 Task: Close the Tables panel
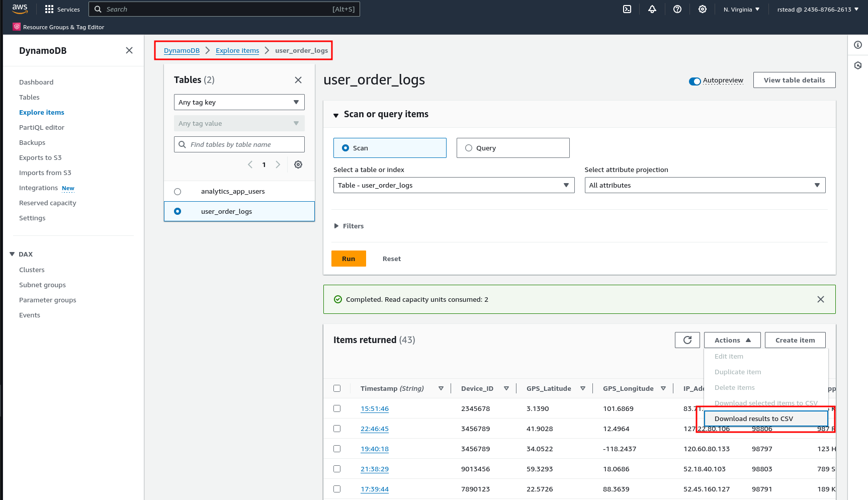click(298, 80)
